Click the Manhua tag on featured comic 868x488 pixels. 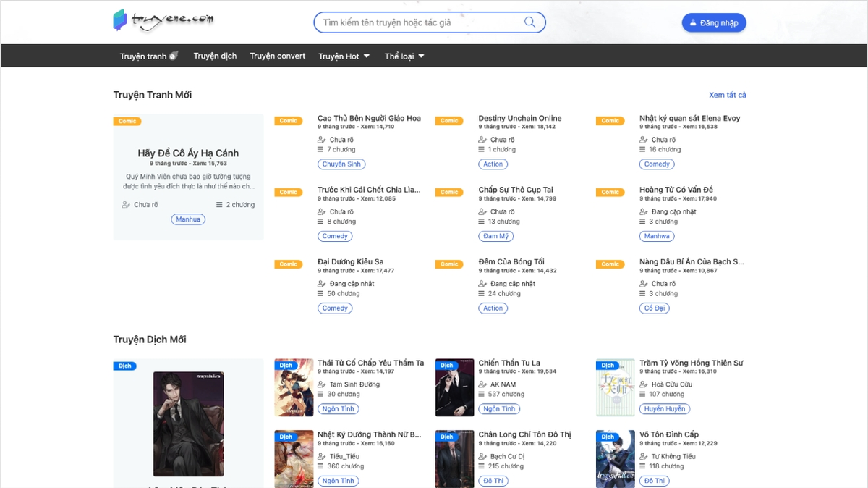click(x=188, y=219)
